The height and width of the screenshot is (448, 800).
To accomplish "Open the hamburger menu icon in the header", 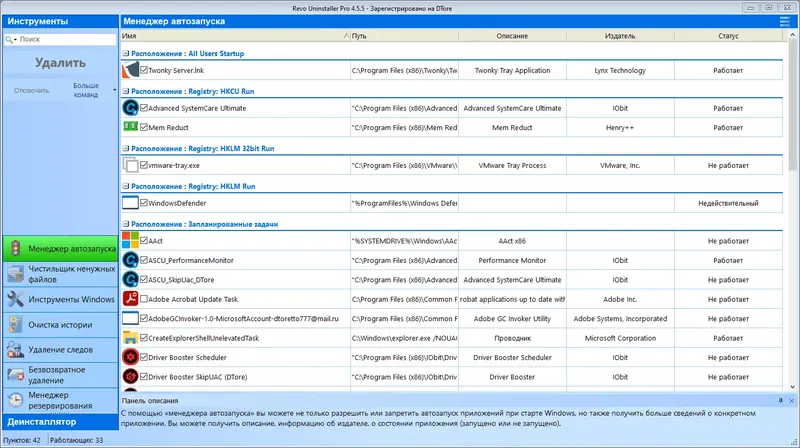I will 784,21.
